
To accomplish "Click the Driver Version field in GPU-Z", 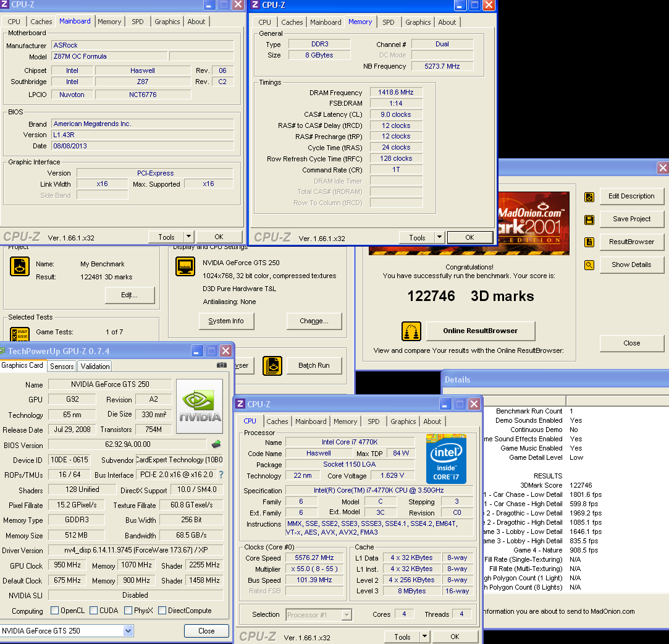I will (x=136, y=550).
